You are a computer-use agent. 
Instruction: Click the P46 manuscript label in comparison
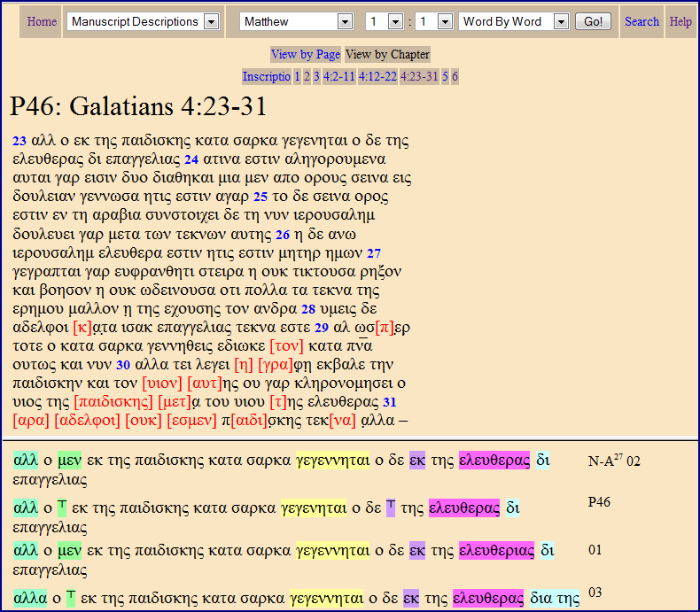click(599, 502)
